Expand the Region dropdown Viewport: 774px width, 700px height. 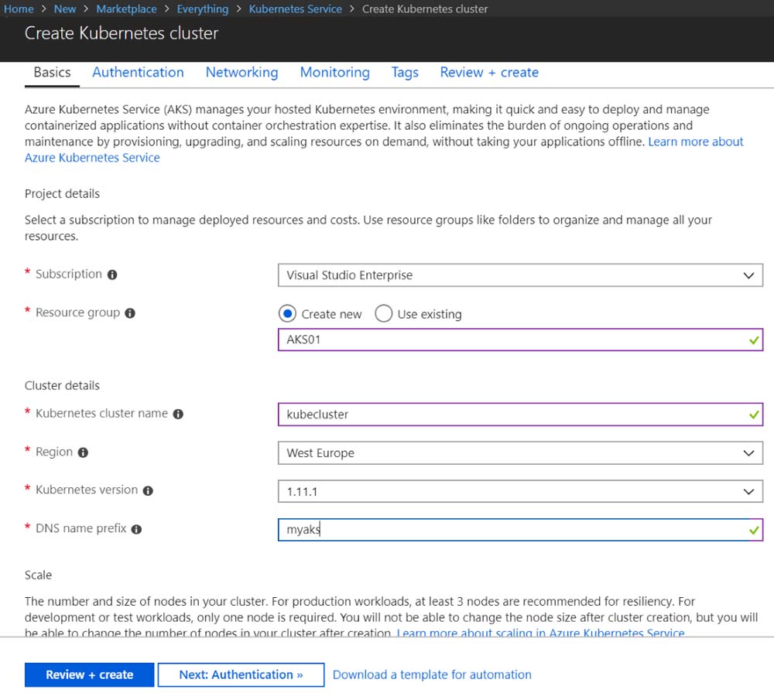(x=519, y=452)
